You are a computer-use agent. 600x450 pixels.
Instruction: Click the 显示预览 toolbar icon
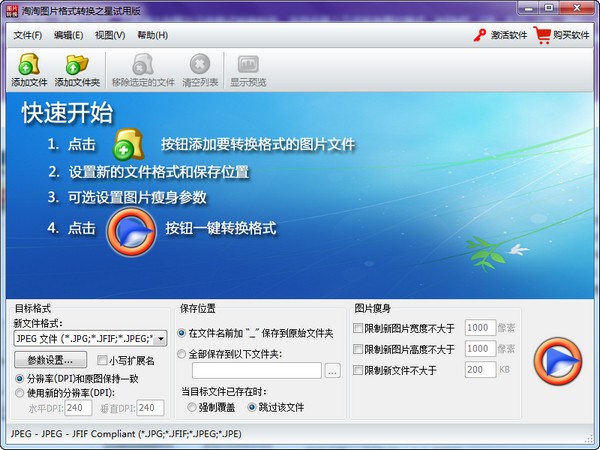click(248, 64)
